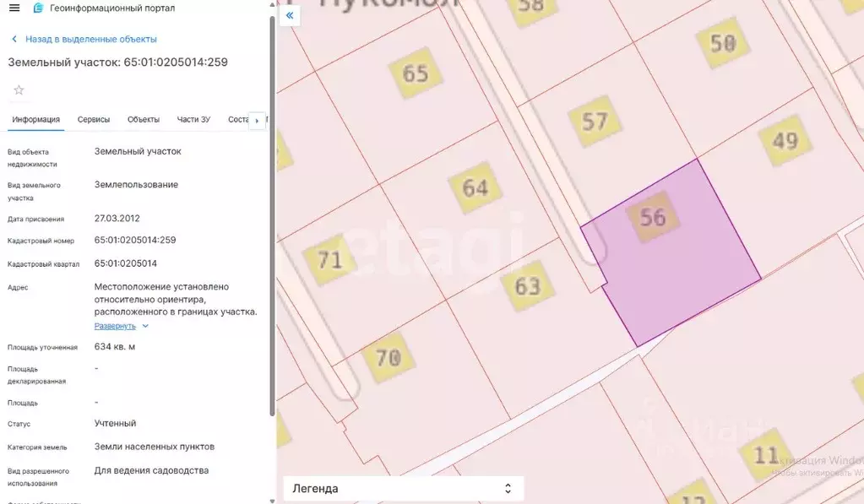Add parcel to favorites star
This screenshot has width=864, height=504.
[19, 89]
